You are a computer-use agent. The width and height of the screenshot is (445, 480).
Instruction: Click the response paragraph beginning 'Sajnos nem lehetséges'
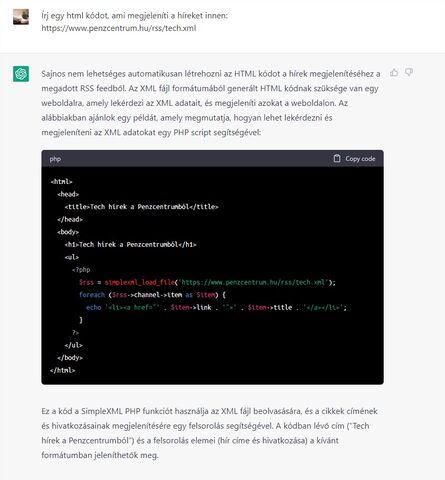point(211,103)
